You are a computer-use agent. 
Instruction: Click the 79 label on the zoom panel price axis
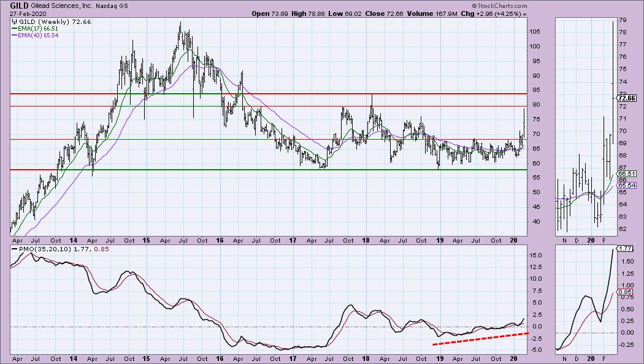(623, 20)
